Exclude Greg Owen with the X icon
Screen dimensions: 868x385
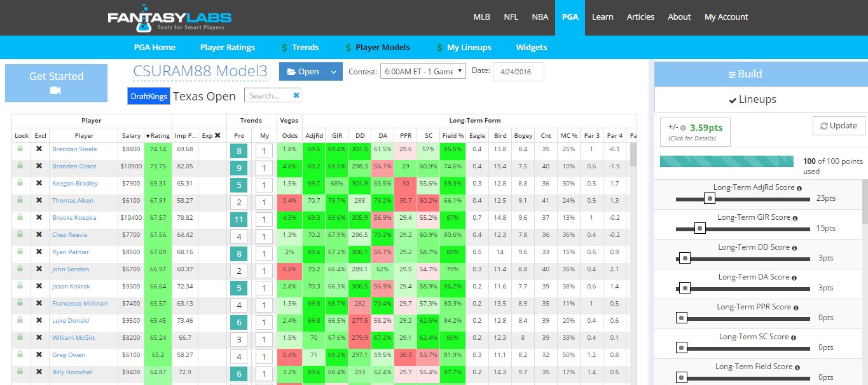39,355
